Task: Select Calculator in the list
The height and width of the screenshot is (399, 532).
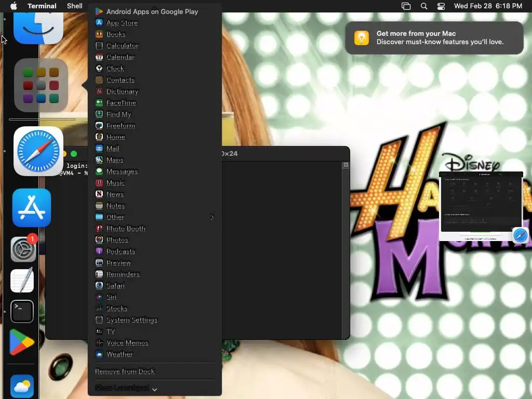Action: (155, 46)
